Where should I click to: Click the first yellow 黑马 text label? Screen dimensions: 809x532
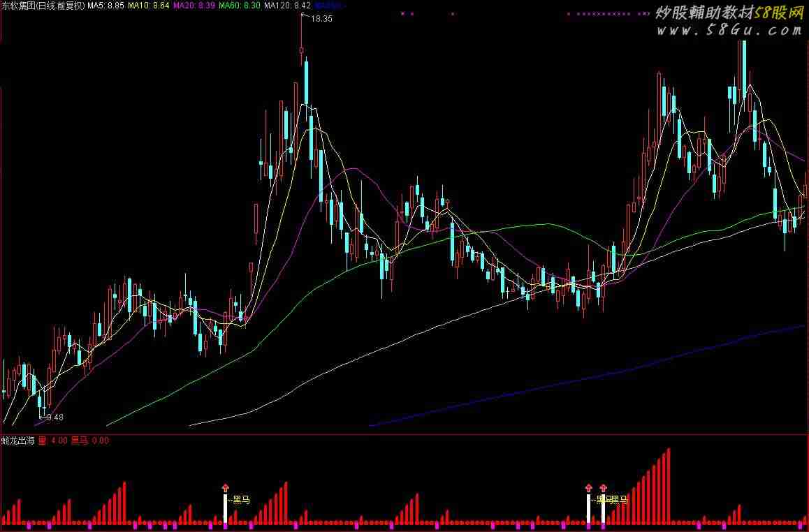pos(240,500)
